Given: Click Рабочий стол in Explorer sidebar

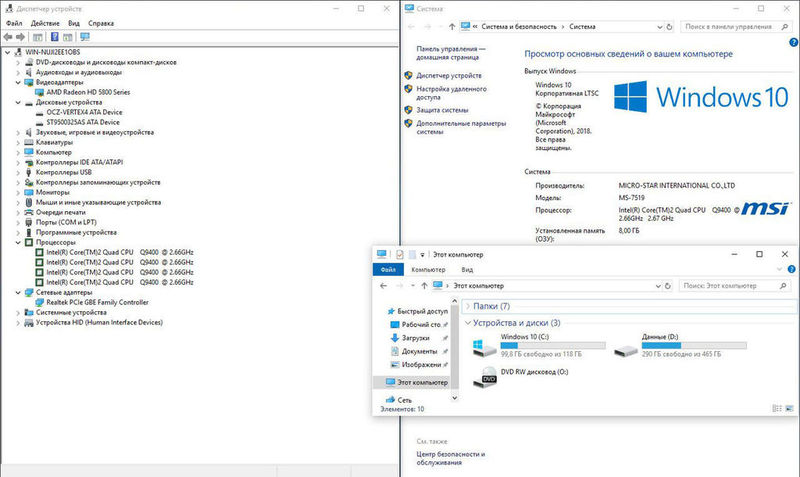Looking at the screenshot, I should tap(419, 324).
